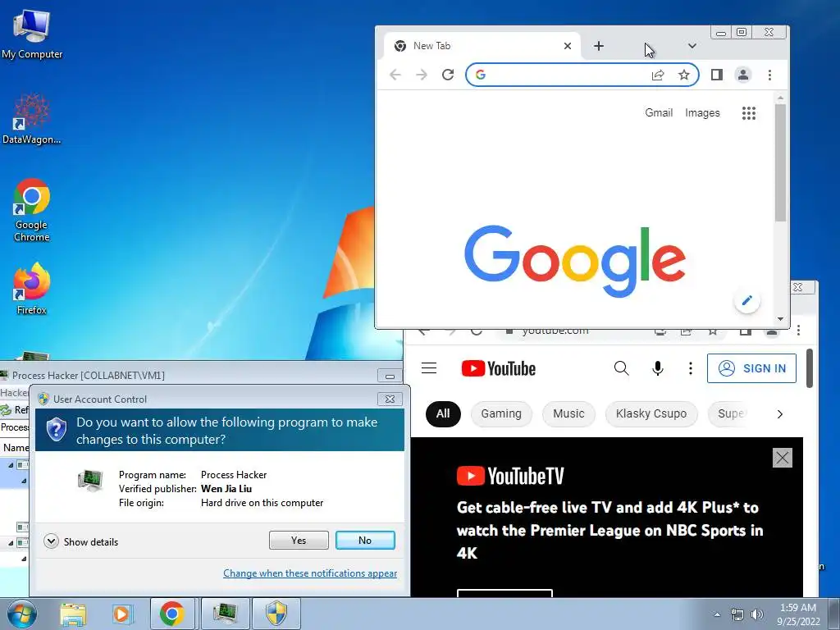
Task: Click the YouTube logo
Action: (499, 368)
